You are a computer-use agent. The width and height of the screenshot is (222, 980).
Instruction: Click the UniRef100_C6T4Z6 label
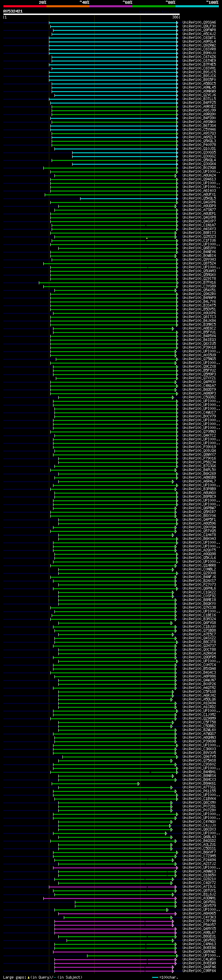199,57
